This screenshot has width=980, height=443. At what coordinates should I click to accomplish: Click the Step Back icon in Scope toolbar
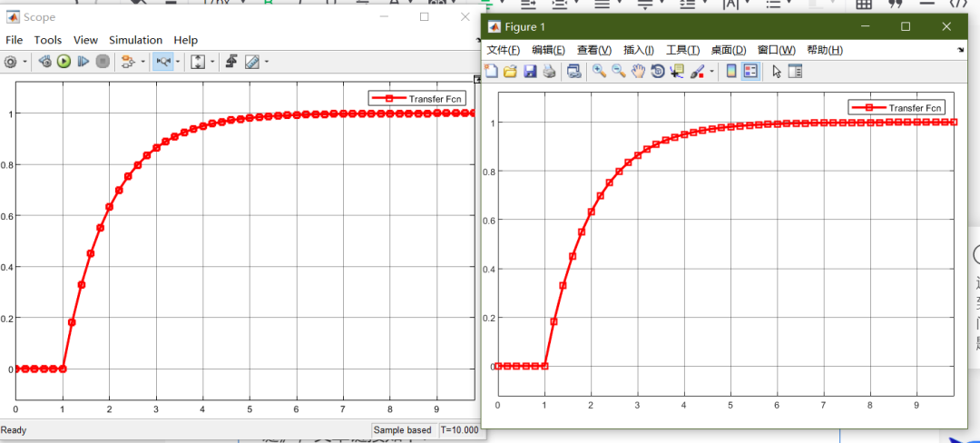(x=45, y=61)
